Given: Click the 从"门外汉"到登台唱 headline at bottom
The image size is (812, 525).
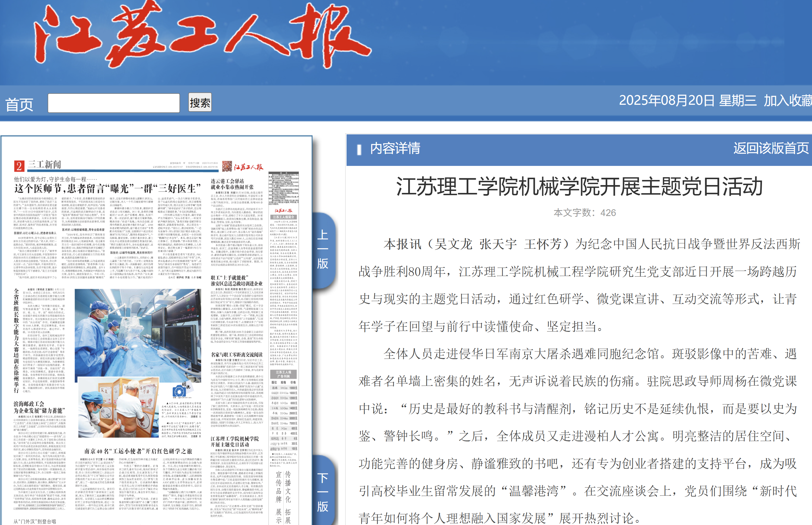Looking at the screenshot, I should (35, 521).
